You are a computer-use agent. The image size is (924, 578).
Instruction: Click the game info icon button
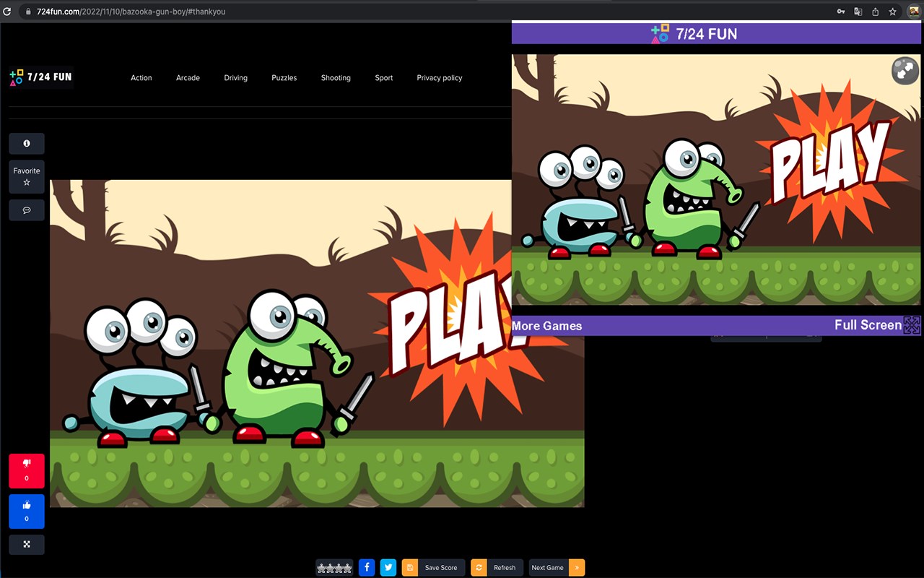(x=27, y=144)
